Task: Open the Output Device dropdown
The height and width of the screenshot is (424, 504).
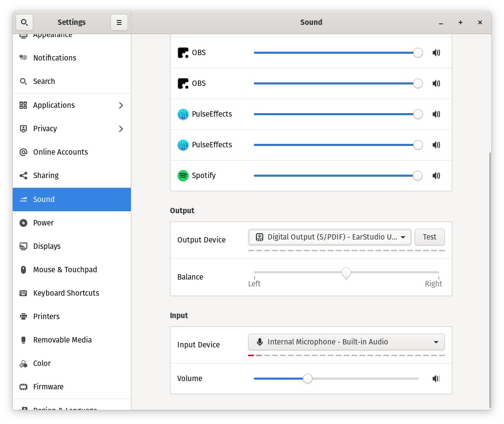Action: pos(330,237)
